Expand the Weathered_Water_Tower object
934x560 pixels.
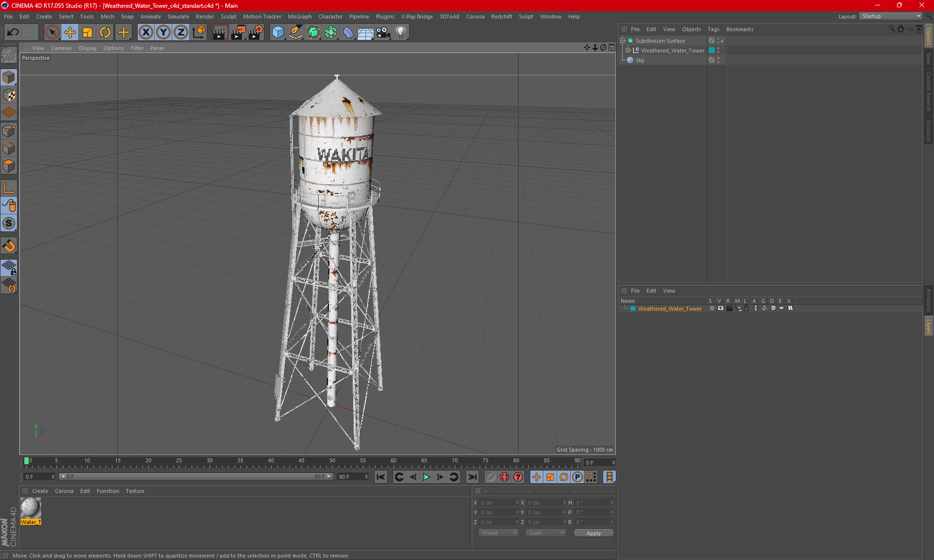click(628, 51)
